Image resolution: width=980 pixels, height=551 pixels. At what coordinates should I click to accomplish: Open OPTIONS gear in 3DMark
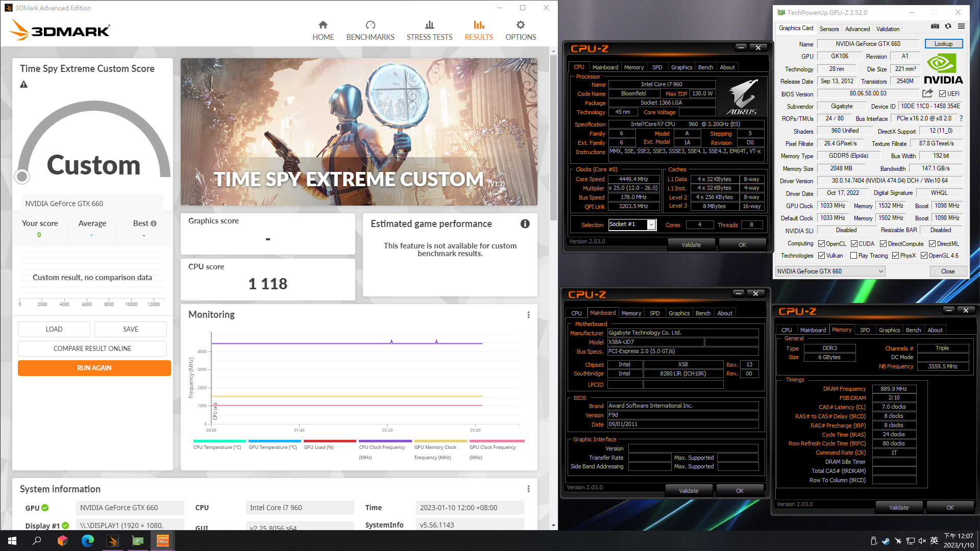click(x=521, y=31)
